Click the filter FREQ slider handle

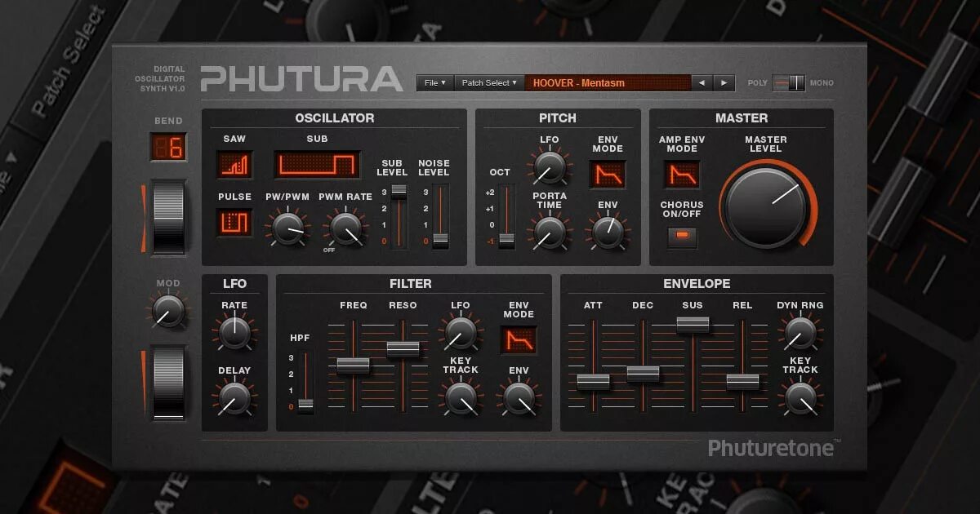click(353, 366)
